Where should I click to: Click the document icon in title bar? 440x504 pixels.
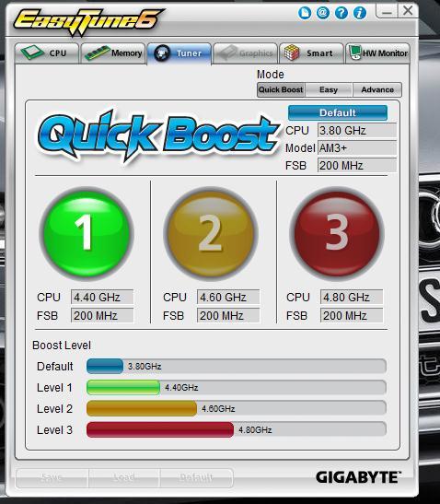point(305,13)
